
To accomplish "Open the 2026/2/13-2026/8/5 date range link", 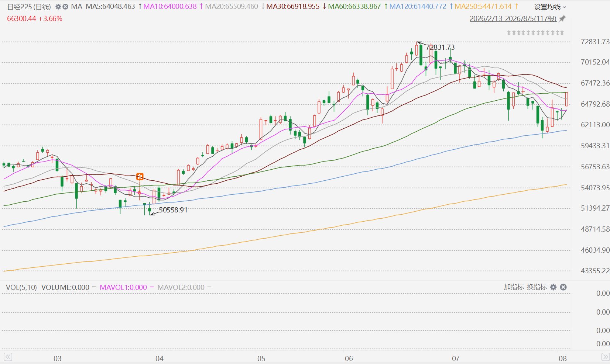I will (x=513, y=18).
